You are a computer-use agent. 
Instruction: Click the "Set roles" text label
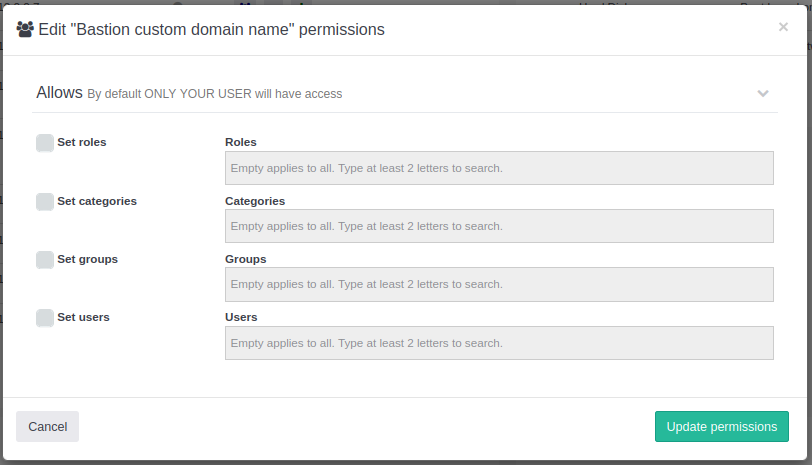coord(82,143)
